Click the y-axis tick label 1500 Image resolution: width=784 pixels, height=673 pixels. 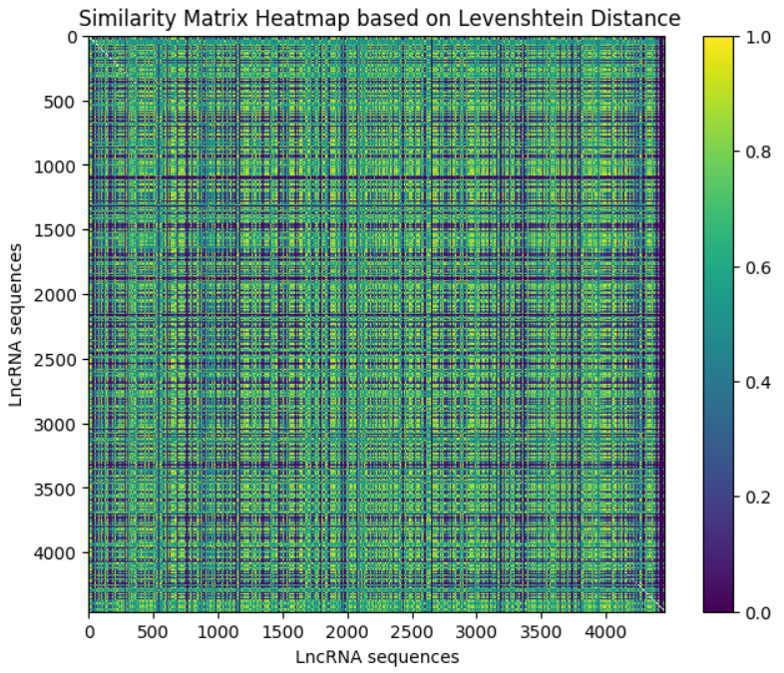(55, 231)
